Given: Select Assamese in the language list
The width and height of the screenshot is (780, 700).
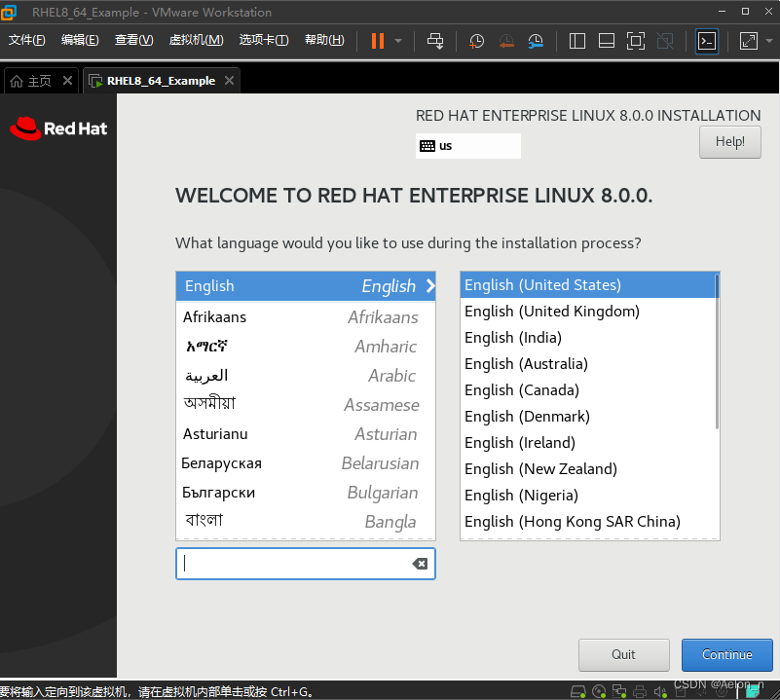Looking at the screenshot, I should click(x=306, y=404).
